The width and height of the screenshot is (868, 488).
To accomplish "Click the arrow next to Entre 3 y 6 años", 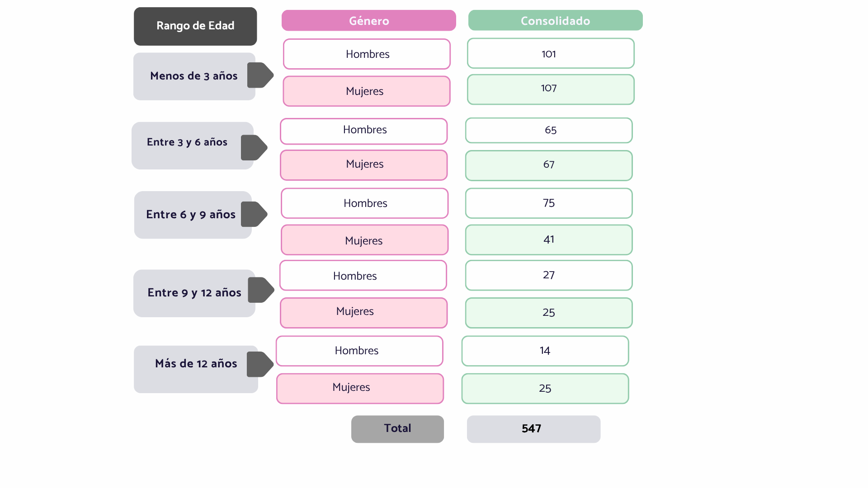I will click(254, 147).
